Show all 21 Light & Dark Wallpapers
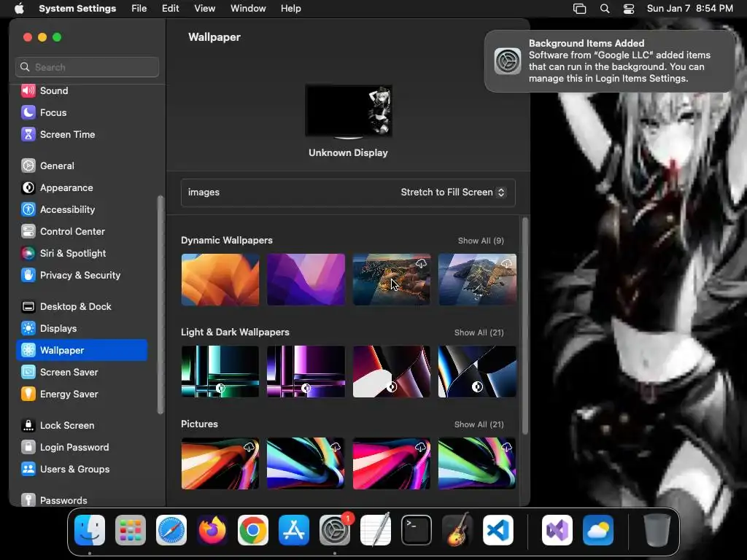The height and width of the screenshot is (560, 747). tap(479, 332)
